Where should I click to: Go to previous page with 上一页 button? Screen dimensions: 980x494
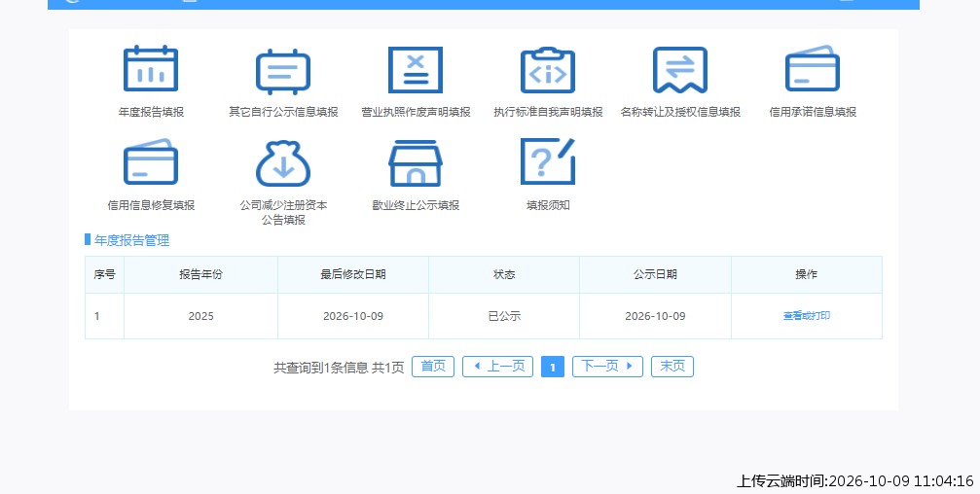497,367
